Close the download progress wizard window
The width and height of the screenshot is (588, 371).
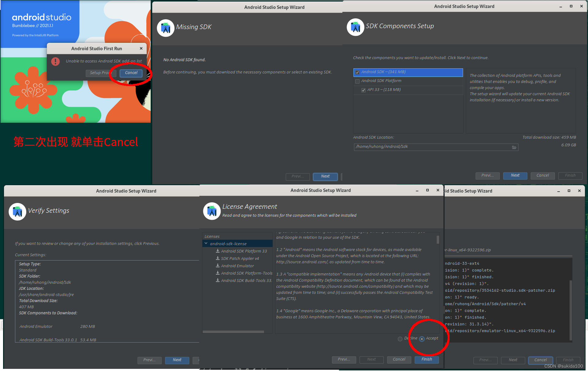click(x=579, y=191)
